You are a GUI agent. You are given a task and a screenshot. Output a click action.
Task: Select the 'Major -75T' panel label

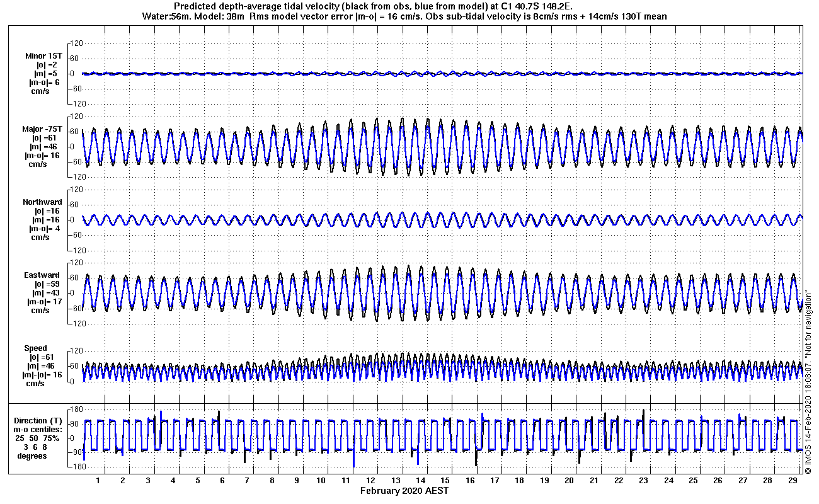(x=42, y=129)
